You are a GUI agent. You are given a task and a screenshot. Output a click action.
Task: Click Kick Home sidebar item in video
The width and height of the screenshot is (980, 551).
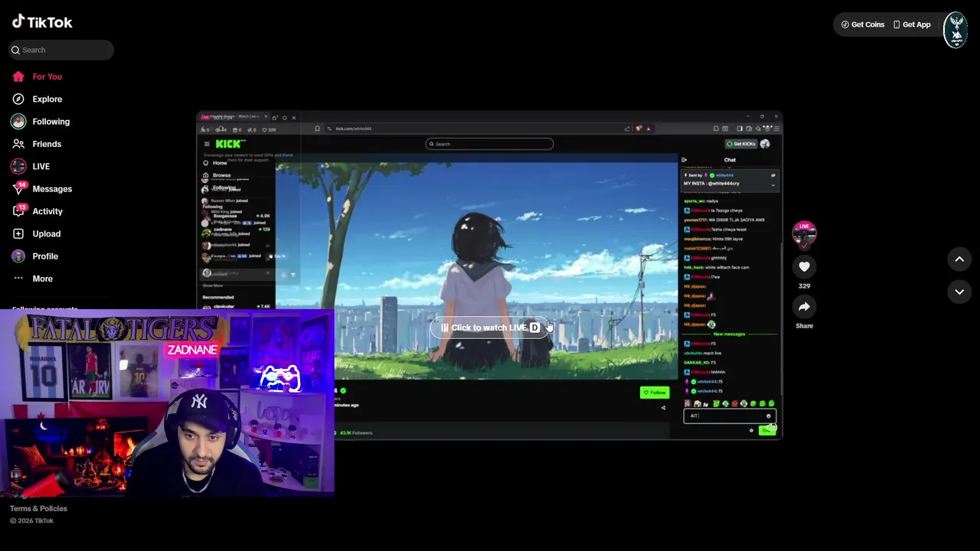click(215, 163)
